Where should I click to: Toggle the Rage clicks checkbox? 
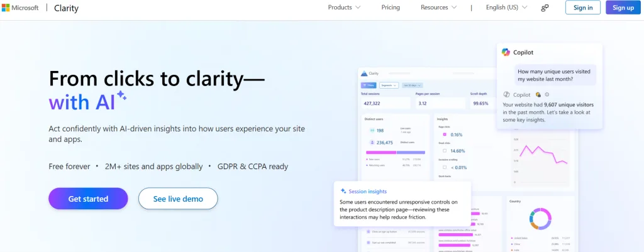tap(445, 134)
